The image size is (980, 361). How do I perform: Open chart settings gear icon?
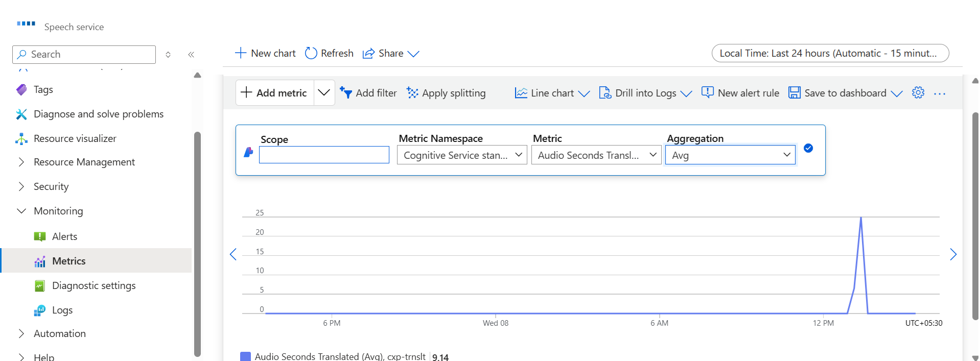pyautogui.click(x=918, y=92)
